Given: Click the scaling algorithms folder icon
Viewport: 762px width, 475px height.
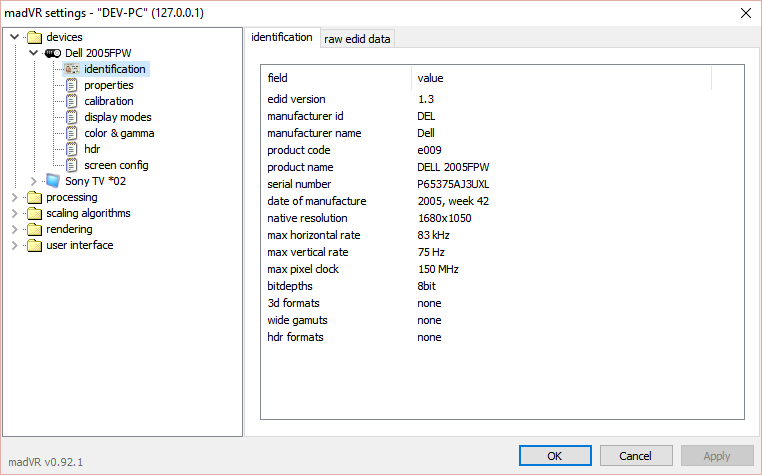Looking at the screenshot, I should pyautogui.click(x=34, y=213).
